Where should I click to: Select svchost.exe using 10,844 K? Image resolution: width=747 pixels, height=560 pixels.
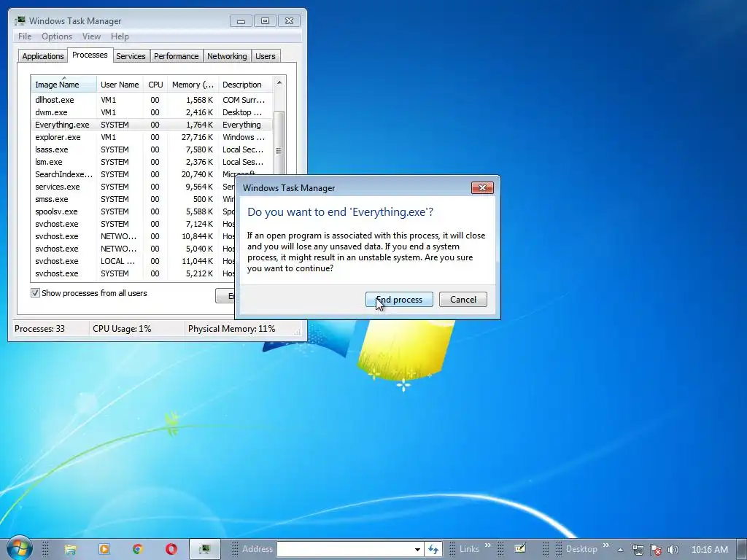[x=133, y=236]
